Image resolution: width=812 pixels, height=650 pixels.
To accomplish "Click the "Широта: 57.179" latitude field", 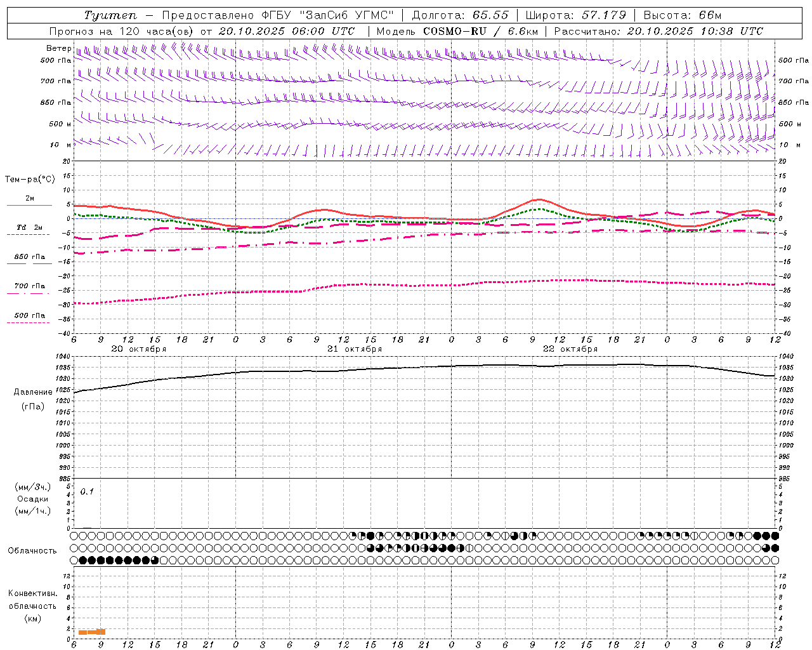I will point(576,15).
